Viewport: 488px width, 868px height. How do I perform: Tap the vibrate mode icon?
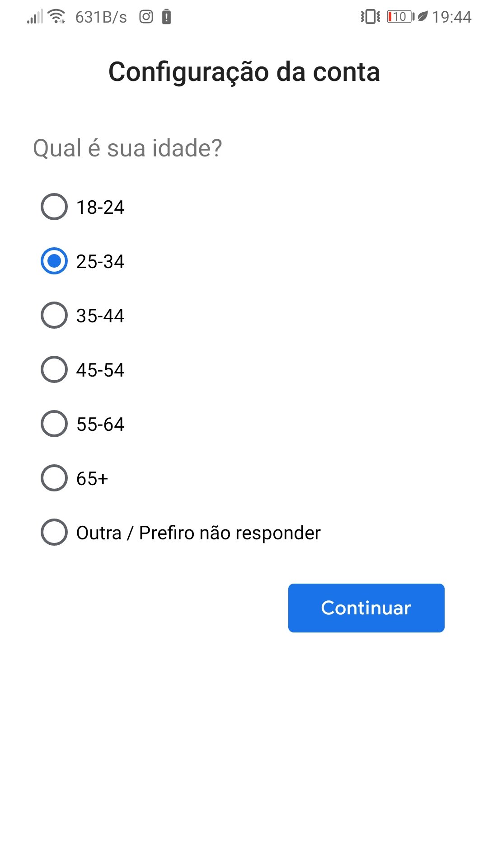[370, 17]
